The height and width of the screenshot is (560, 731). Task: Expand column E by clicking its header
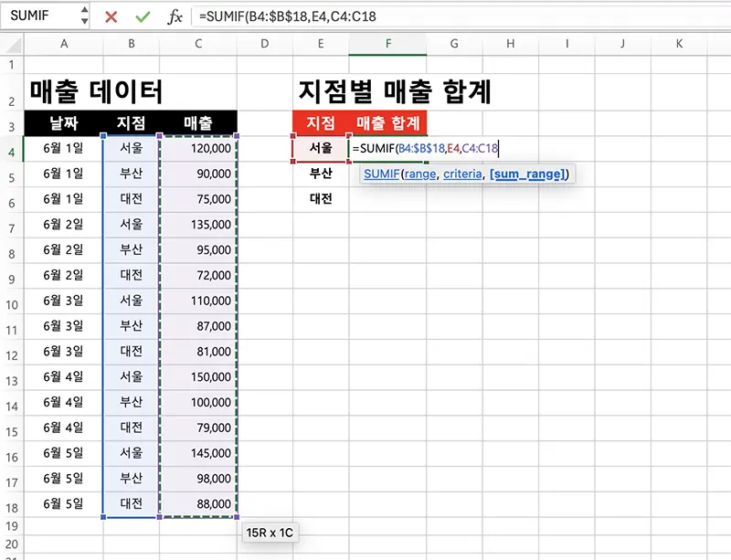click(321, 42)
